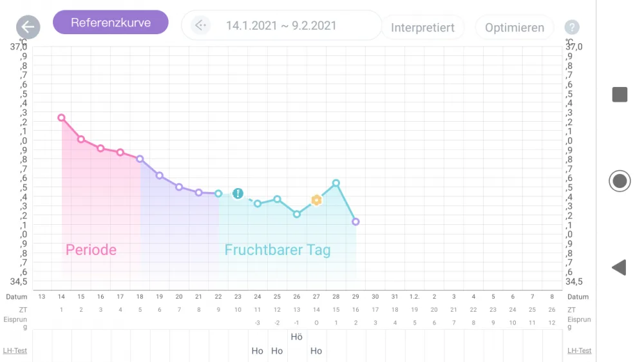Toggle Interpretiert view mode
Screen dimensions: 644x362
point(422,28)
